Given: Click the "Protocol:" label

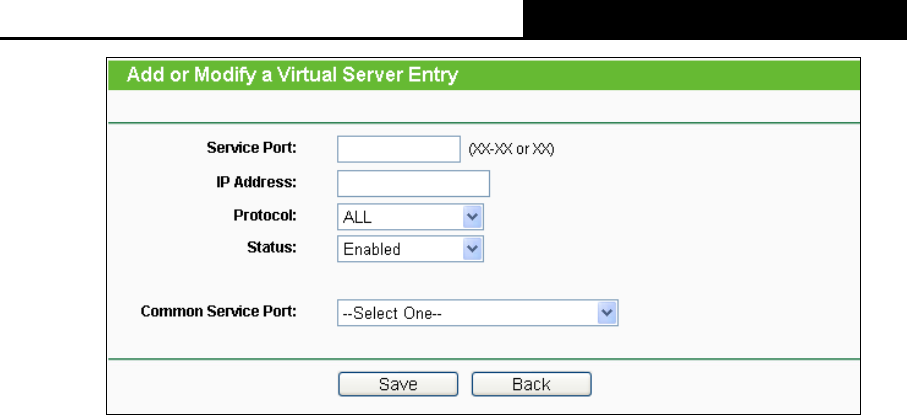Looking at the screenshot, I should [265, 216].
